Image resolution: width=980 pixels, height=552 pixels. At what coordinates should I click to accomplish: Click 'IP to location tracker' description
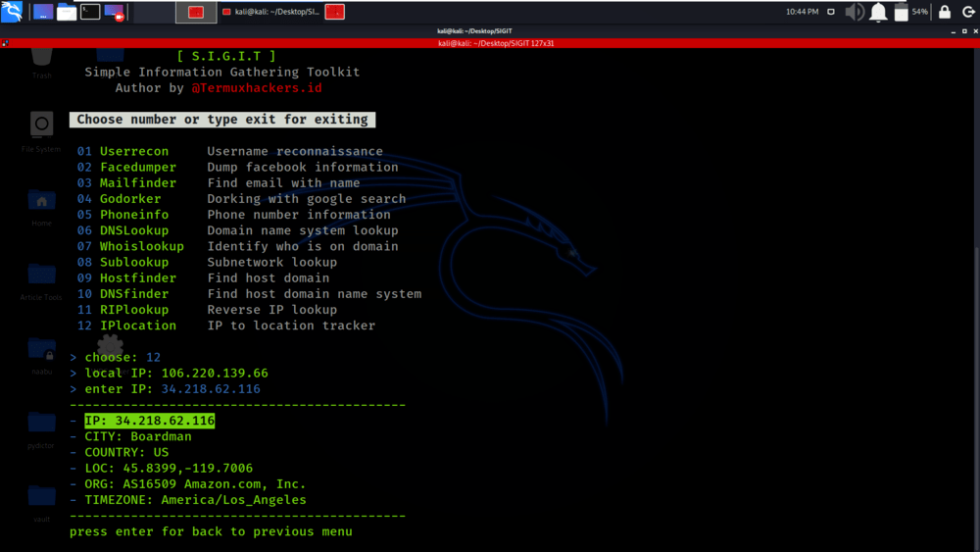[x=291, y=326]
